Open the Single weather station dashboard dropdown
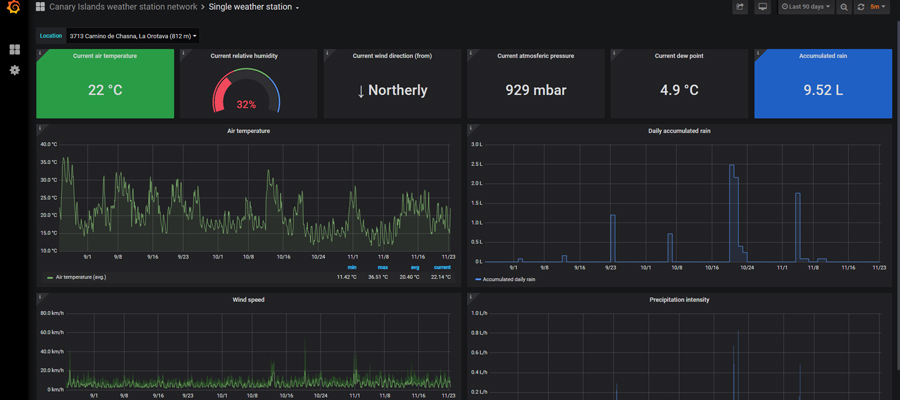900x400 pixels. coord(254,7)
